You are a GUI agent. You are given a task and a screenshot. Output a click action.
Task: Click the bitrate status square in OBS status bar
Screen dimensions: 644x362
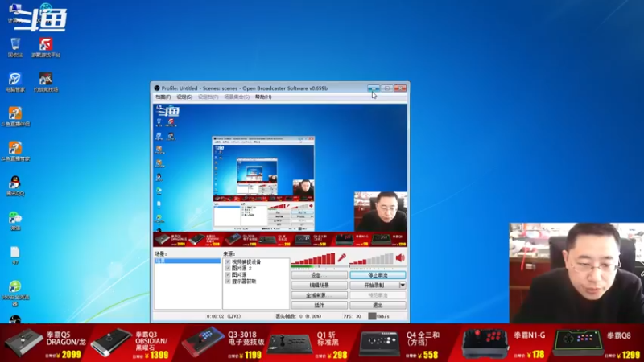372,316
